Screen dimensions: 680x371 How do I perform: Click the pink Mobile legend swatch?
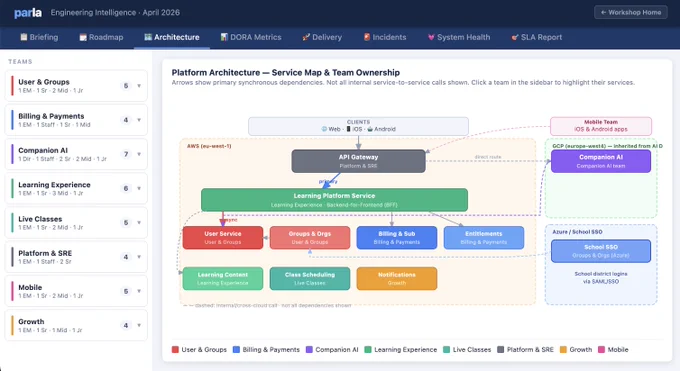coord(602,350)
